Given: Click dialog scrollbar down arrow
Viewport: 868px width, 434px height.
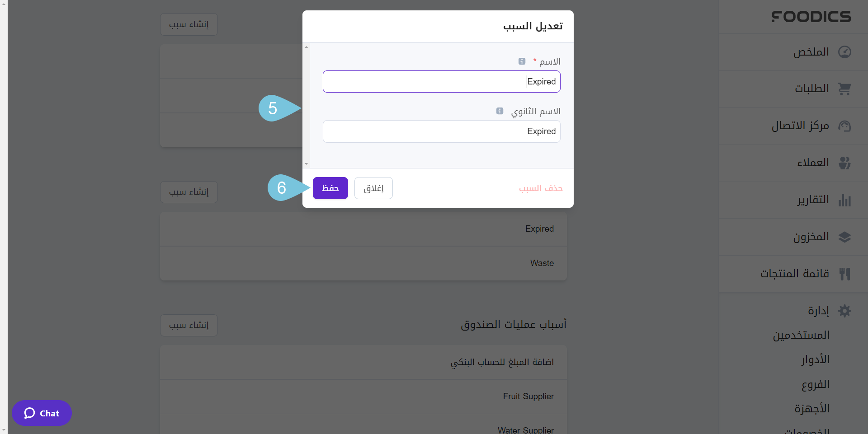Looking at the screenshot, I should click(307, 164).
